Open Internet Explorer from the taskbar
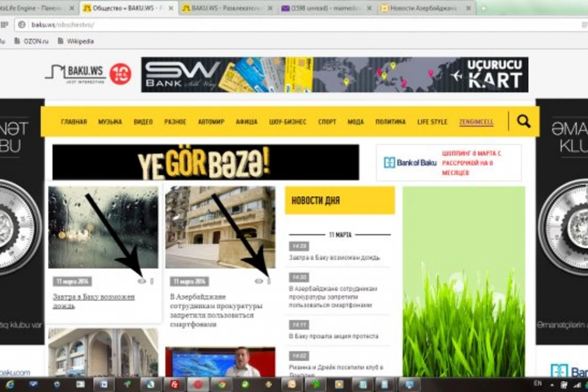The image size is (588, 392). pyautogui.click(x=9, y=385)
